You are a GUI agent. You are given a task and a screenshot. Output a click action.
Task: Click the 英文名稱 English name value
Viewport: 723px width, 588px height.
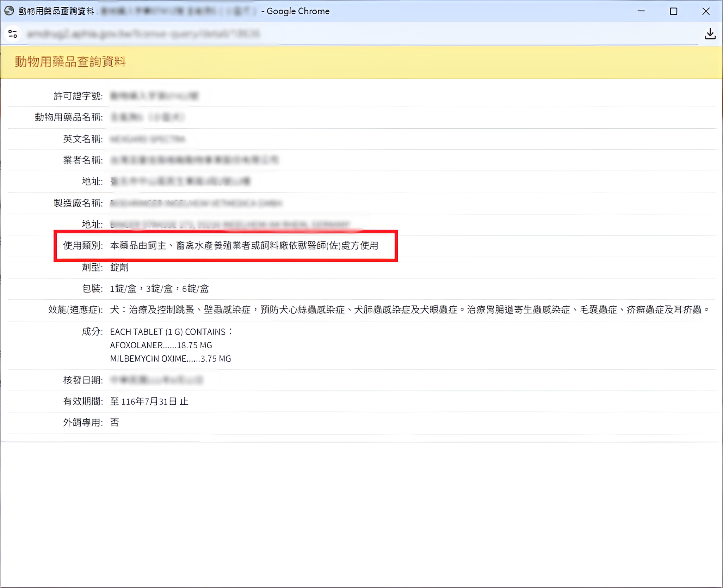pyautogui.click(x=146, y=139)
